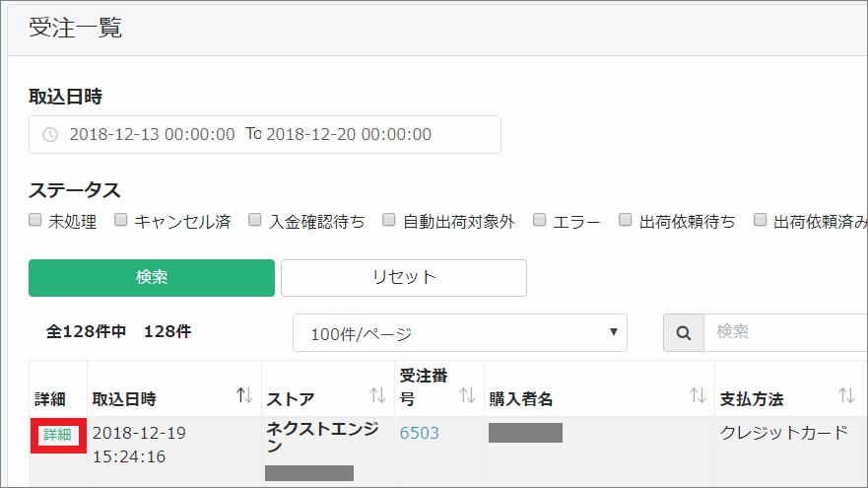Toggle the 入金確認待ち checkbox
This screenshot has height=488, width=868.
pos(255,221)
